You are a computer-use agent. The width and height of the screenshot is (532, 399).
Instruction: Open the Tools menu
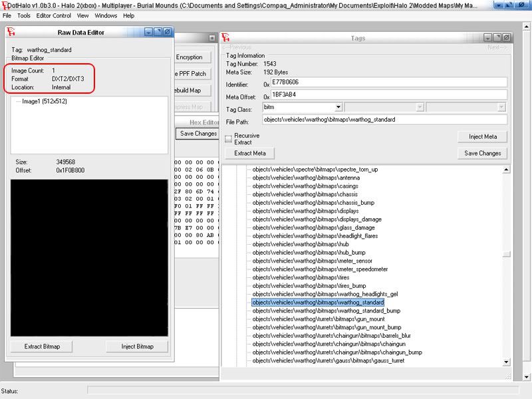coord(24,15)
